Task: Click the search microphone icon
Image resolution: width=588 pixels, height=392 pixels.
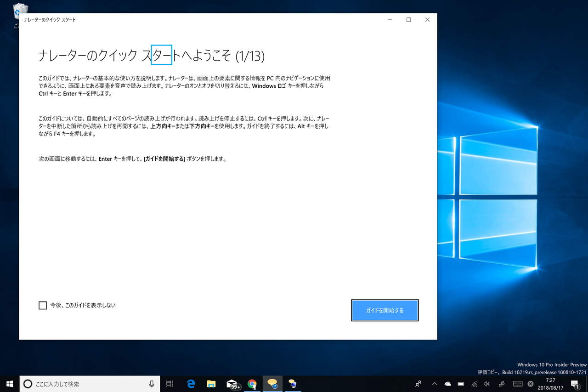Action: pyautogui.click(x=152, y=384)
